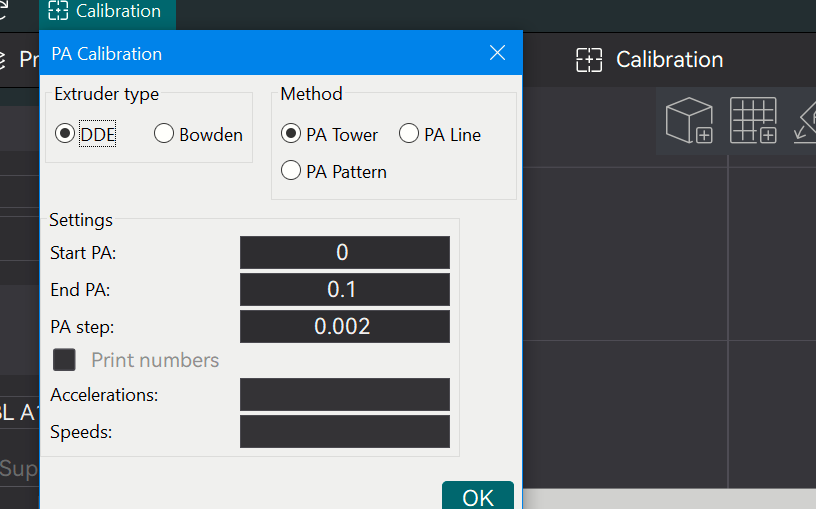816x509 pixels.
Task: Click the Speeds input field
Action: point(345,431)
